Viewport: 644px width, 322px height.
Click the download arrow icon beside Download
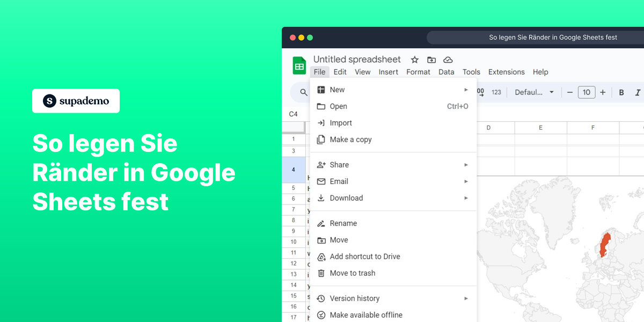(x=321, y=198)
